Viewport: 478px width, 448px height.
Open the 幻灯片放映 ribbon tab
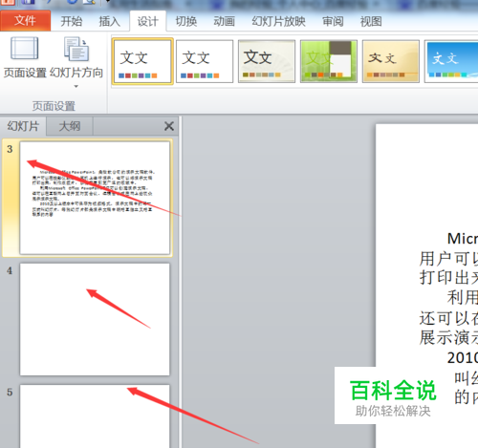(x=278, y=22)
